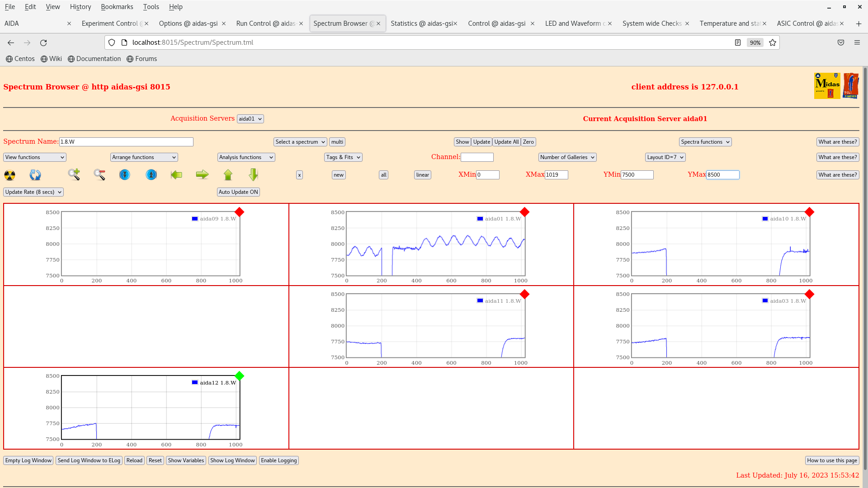Screen dimensions: 868x488
Task: Click the green diamond marker on aida12 plot
Action: tap(240, 376)
